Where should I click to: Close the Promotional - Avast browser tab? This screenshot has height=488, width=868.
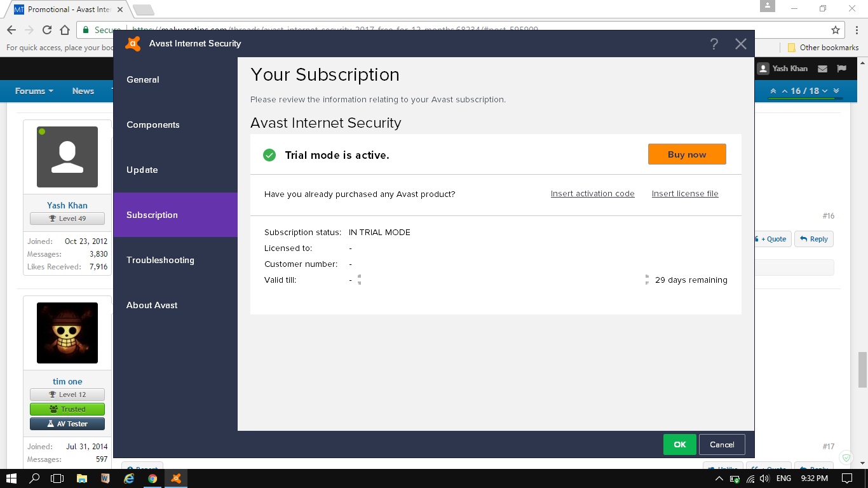120,10
